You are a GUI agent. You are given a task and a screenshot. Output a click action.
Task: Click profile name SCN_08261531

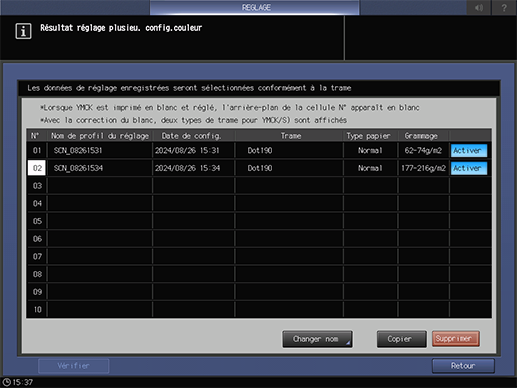click(x=78, y=150)
